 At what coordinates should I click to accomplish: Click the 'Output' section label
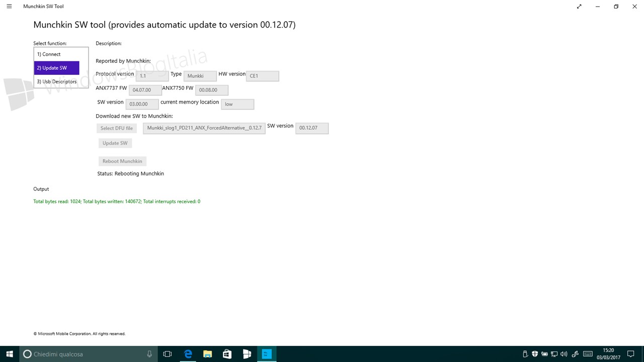coord(41,189)
